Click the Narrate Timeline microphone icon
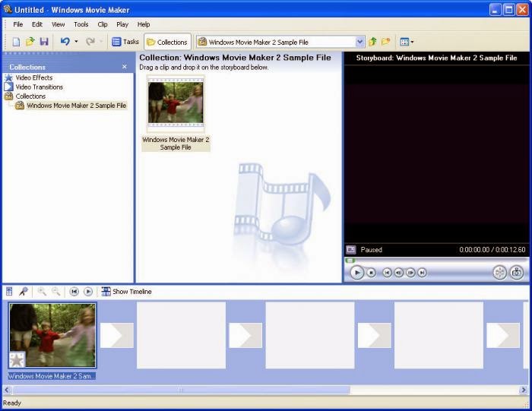The width and height of the screenshot is (532, 411). (23, 292)
